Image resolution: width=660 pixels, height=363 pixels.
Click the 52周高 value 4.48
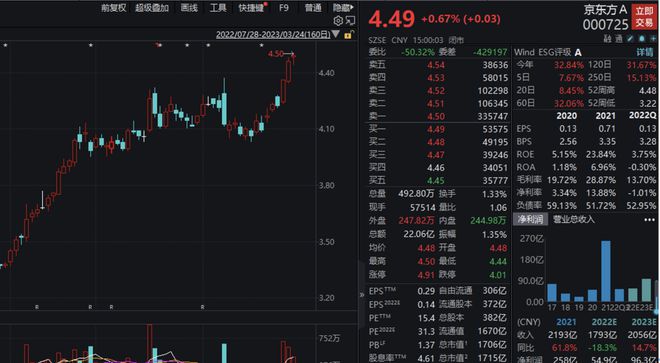[647, 91]
